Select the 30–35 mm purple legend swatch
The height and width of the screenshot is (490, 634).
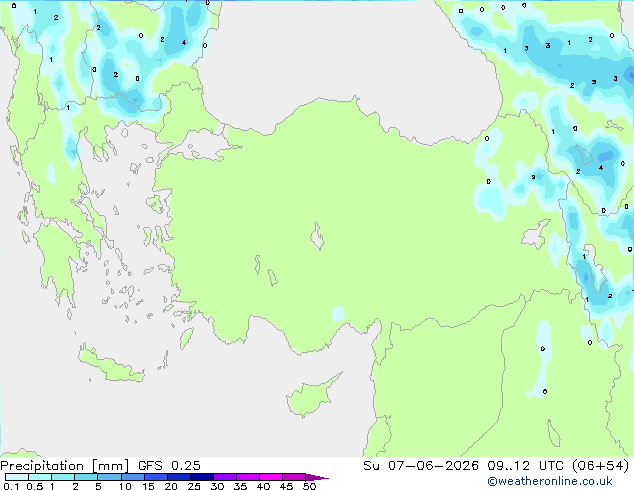pyautogui.click(x=224, y=477)
